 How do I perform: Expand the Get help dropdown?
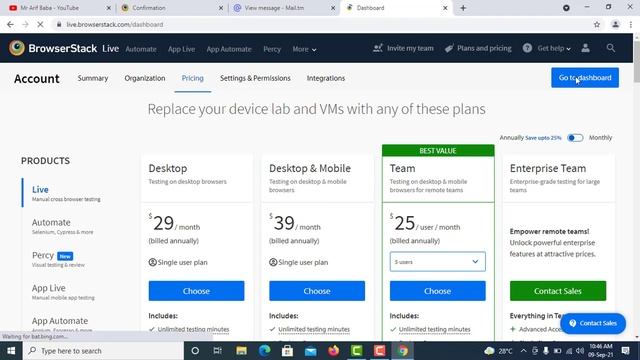pyautogui.click(x=554, y=48)
